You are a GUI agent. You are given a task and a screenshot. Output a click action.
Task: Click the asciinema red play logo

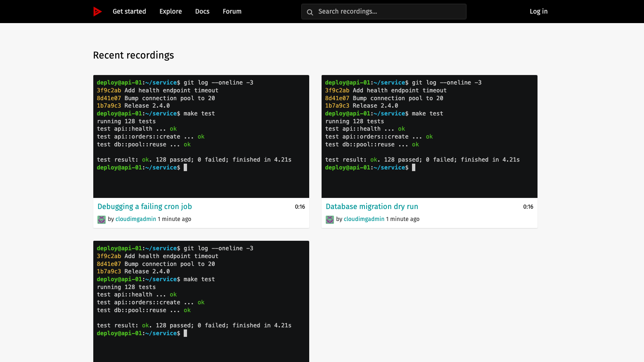coord(97,12)
